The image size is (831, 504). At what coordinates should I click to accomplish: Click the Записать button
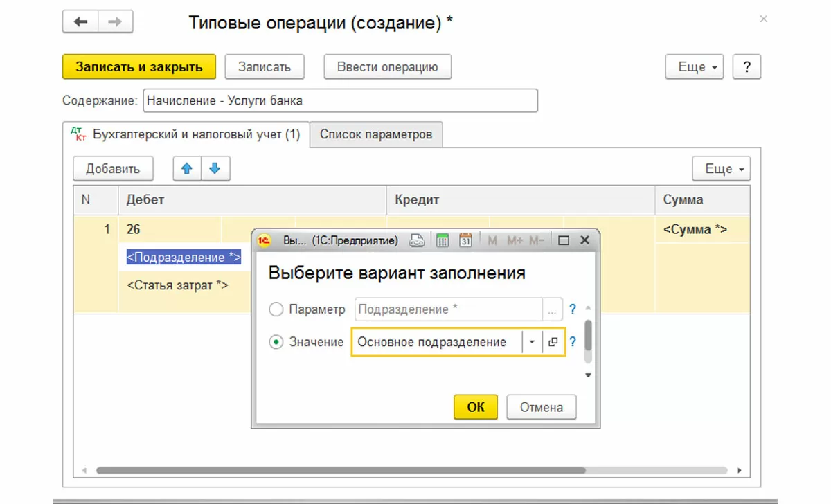(265, 67)
